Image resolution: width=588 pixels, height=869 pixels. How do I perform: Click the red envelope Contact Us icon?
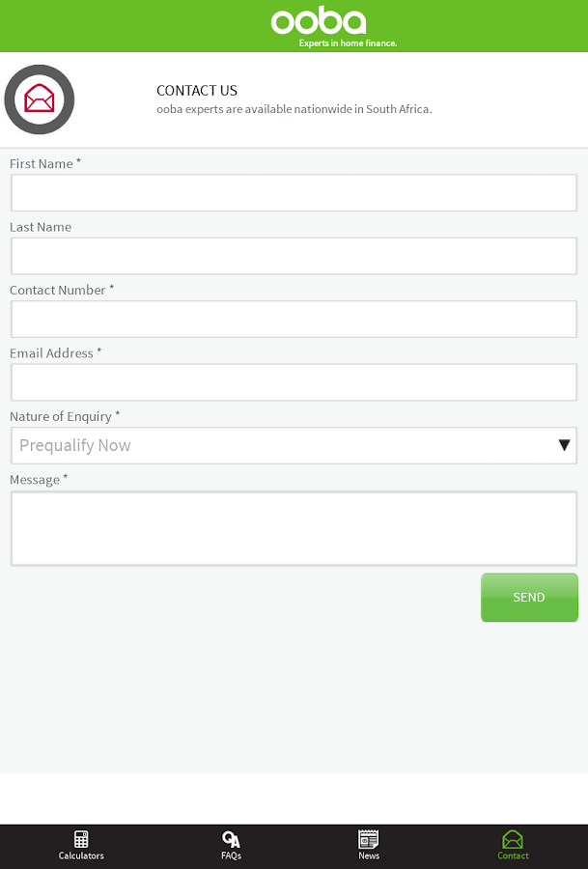(x=40, y=99)
